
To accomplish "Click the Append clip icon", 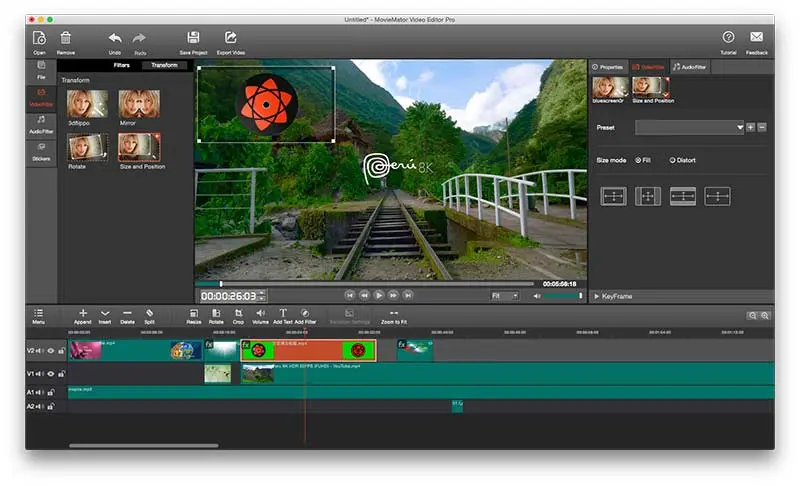I will point(83,313).
